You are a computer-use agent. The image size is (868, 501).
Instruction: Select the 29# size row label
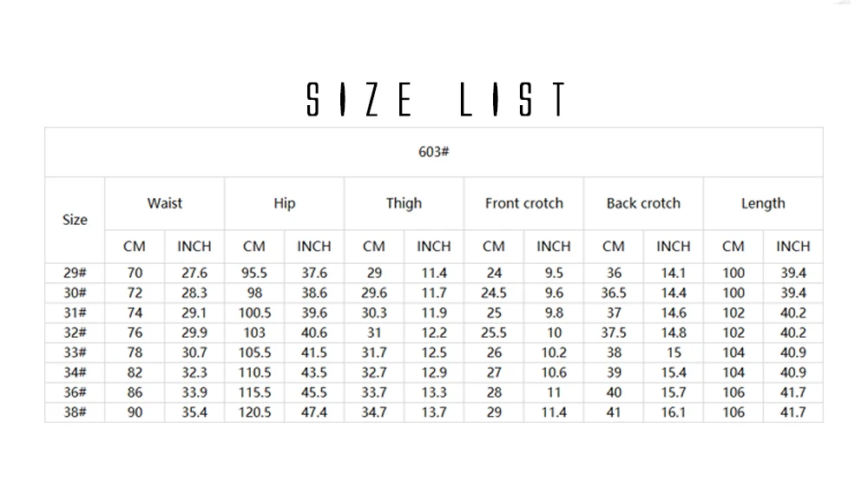point(75,273)
